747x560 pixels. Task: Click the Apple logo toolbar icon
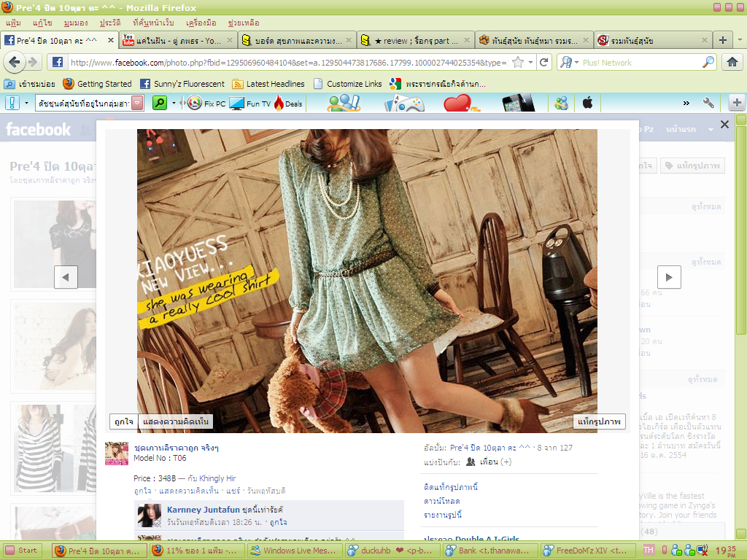587,103
